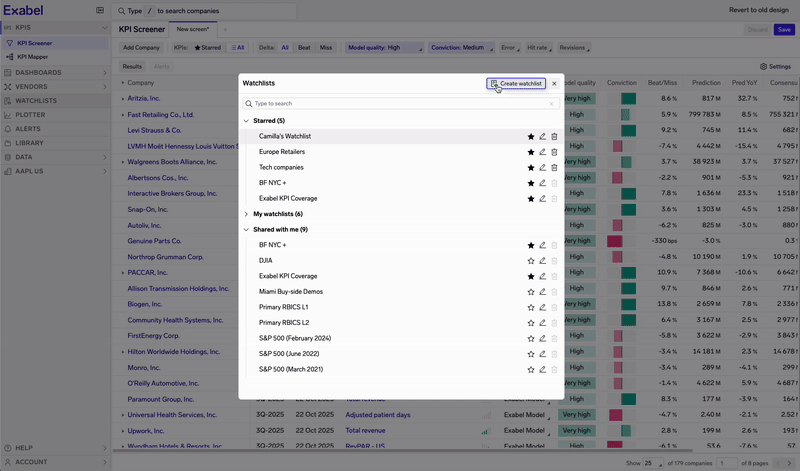Delete Camilla's Watchlist with trash icon
The height and width of the screenshot is (471, 800).
coord(554,137)
